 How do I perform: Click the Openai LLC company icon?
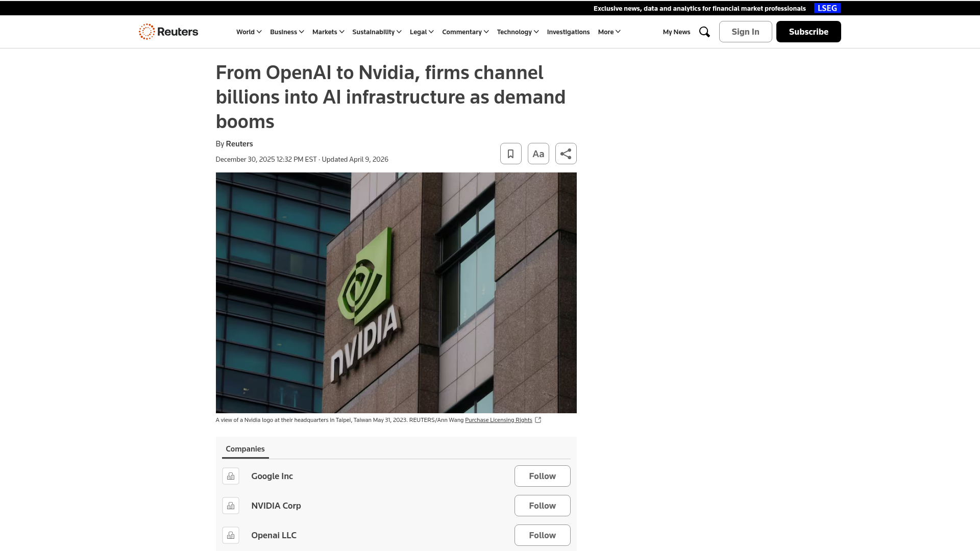[231, 535]
